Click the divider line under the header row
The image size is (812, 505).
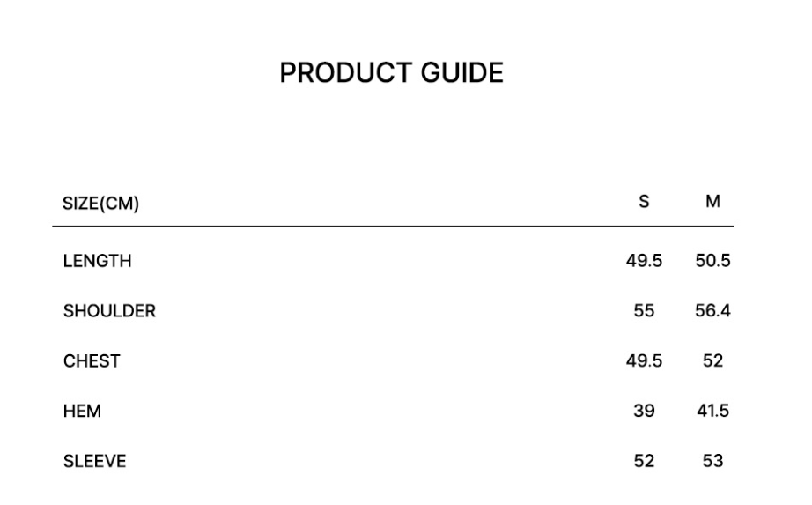tap(393, 227)
